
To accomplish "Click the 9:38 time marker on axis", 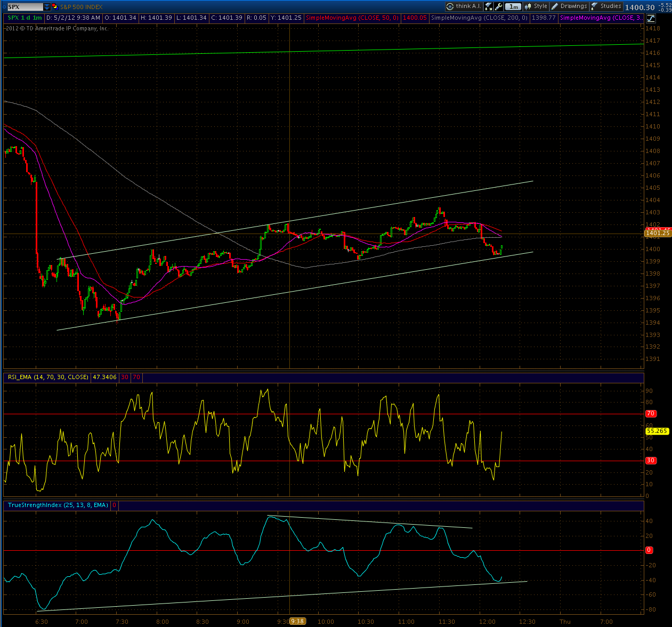I will tap(297, 621).
